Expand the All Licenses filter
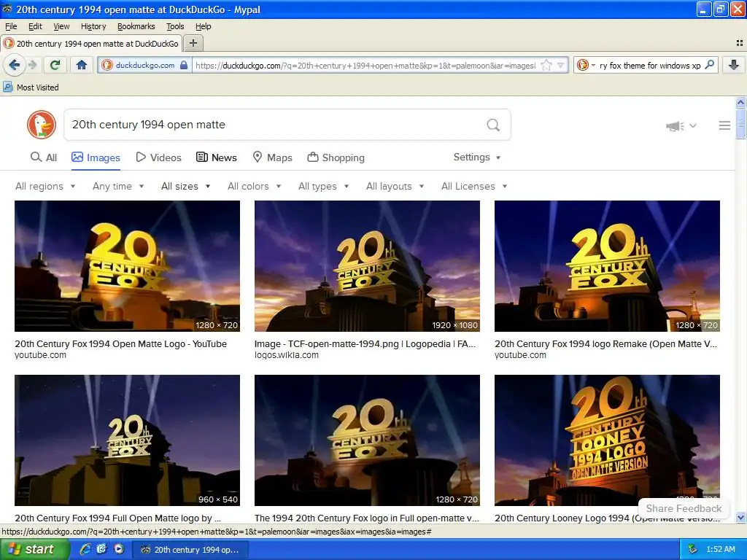The width and height of the screenshot is (747, 560). pyautogui.click(x=474, y=186)
